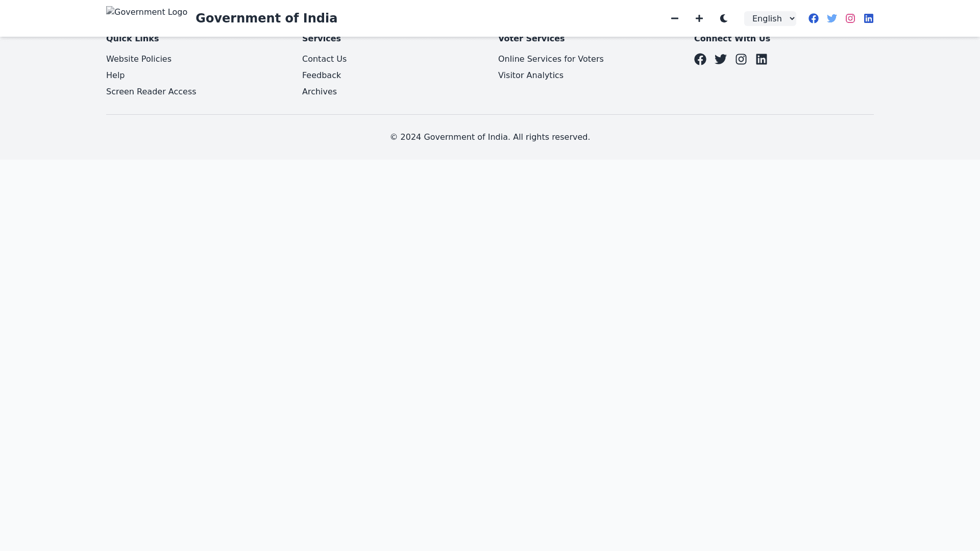This screenshot has height=551, width=980.
Task: Go to the Contact Us page
Action: (324, 59)
